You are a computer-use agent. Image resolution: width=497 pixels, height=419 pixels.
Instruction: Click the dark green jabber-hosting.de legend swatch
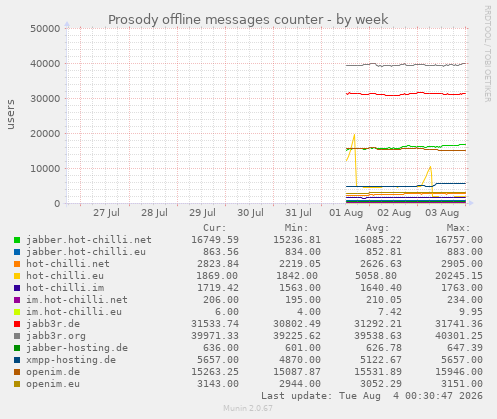(x=17, y=348)
